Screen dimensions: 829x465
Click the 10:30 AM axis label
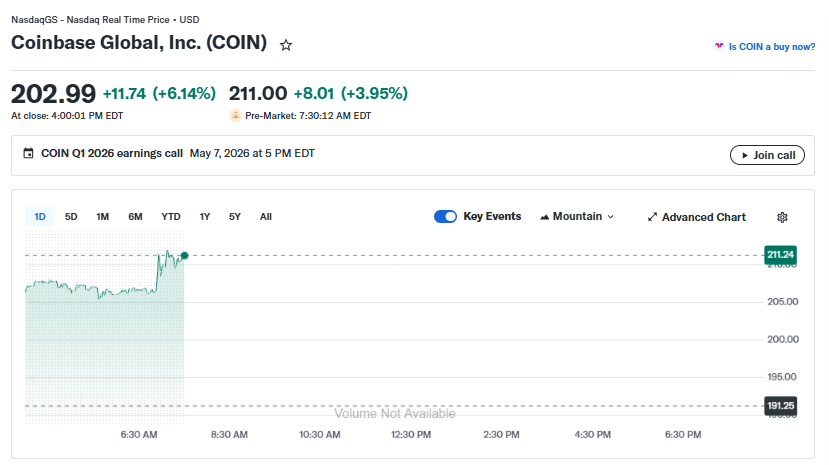tap(320, 434)
